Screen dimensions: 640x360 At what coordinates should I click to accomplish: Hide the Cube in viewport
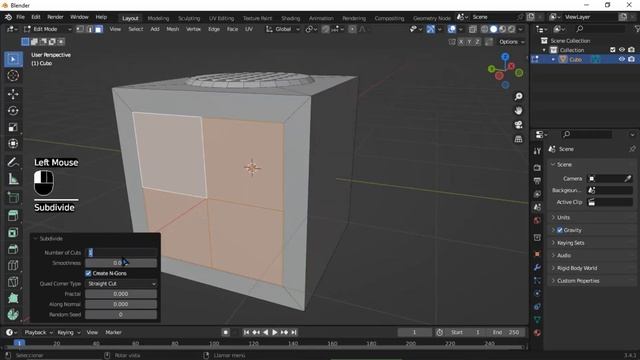click(622, 59)
